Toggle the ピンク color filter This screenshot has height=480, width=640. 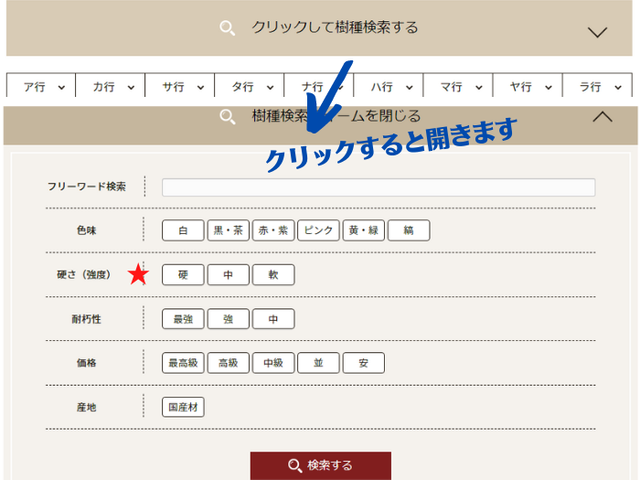318,230
